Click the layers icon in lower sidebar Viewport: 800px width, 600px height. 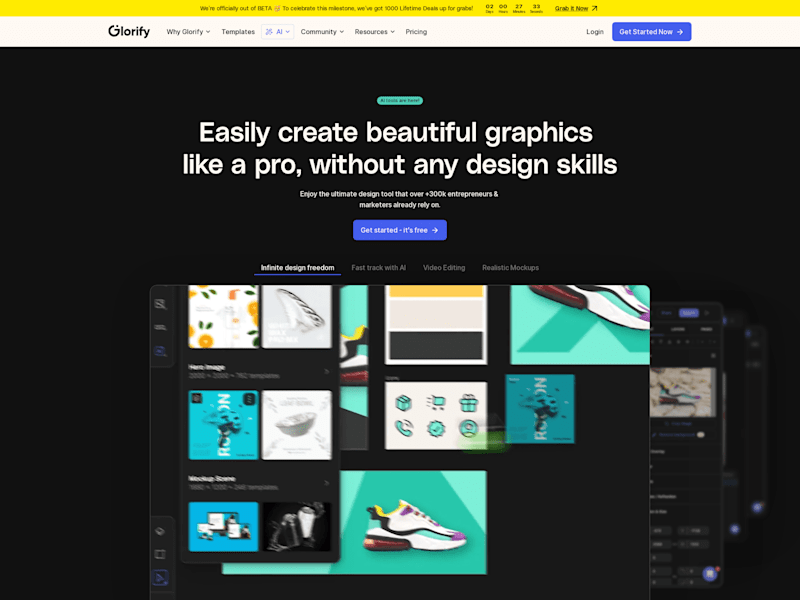[160, 531]
